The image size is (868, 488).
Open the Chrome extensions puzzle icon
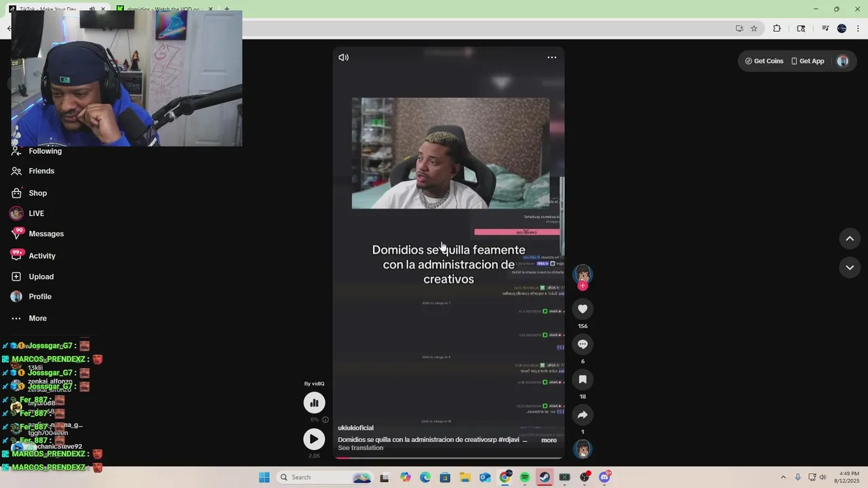777,28
